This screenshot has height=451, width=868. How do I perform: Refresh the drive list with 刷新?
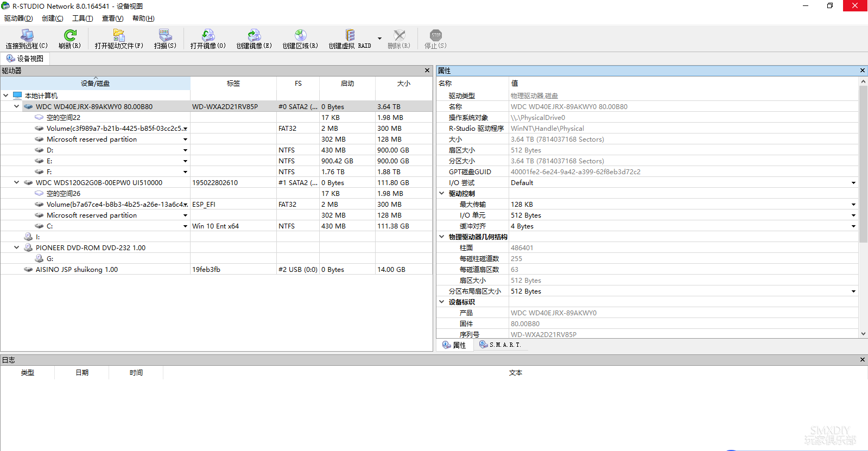coord(69,39)
